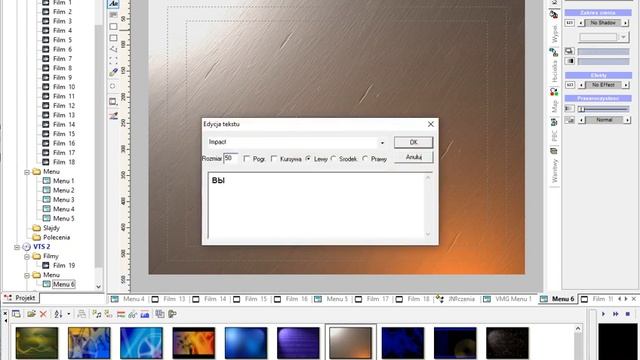Click the panel layout icon left of open folder

pyautogui.click(x=16, y=314)
